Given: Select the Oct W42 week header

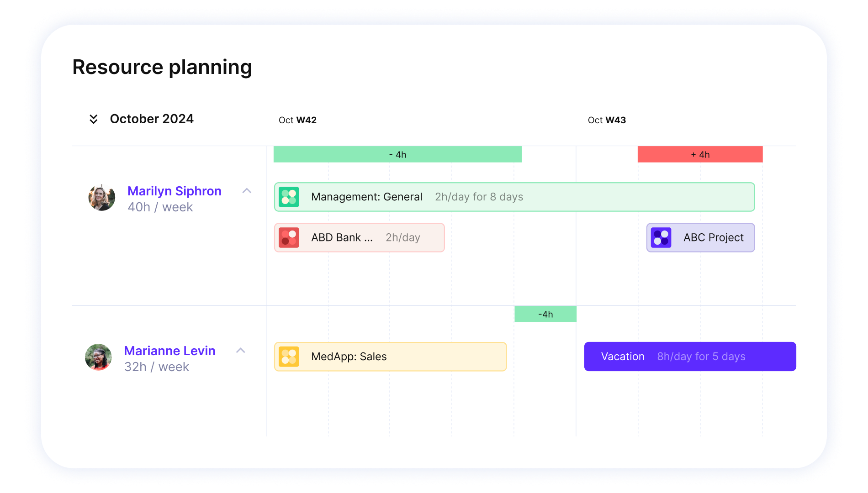Looking at the screenshot, I should pos(297,120).
